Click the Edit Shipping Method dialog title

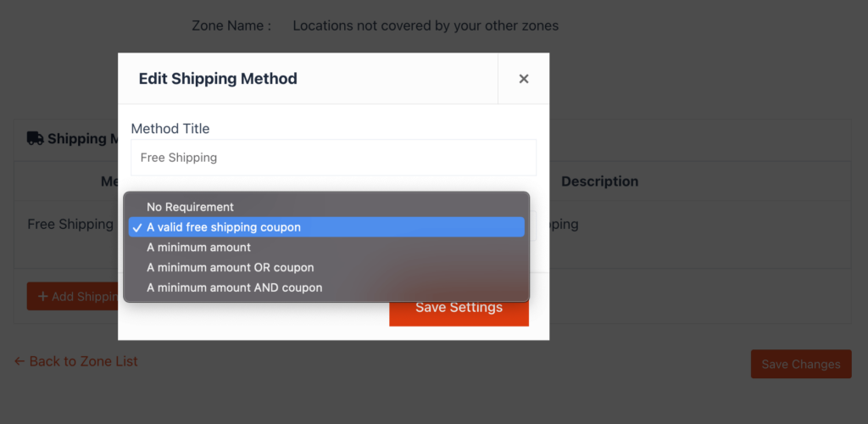pyautogui.click(x=218, y=79)
